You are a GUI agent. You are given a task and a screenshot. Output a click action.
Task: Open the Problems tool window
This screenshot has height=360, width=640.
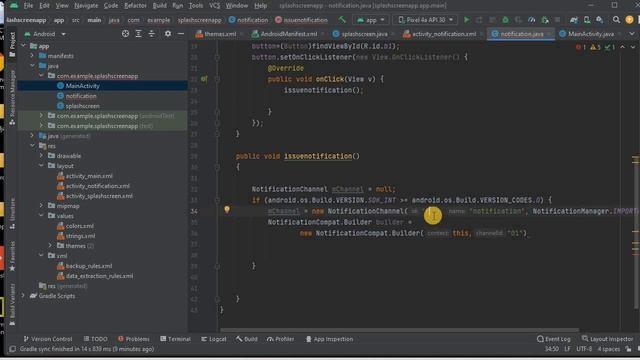134,339
